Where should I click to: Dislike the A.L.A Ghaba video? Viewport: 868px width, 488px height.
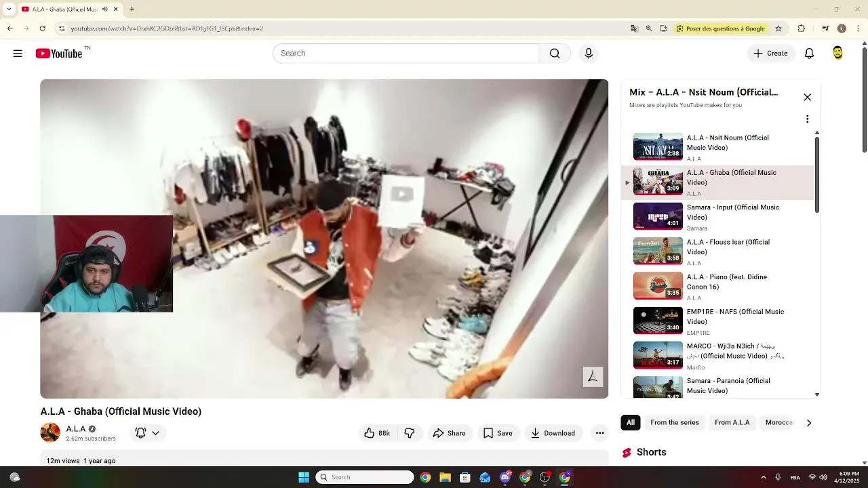pos(410,433)
